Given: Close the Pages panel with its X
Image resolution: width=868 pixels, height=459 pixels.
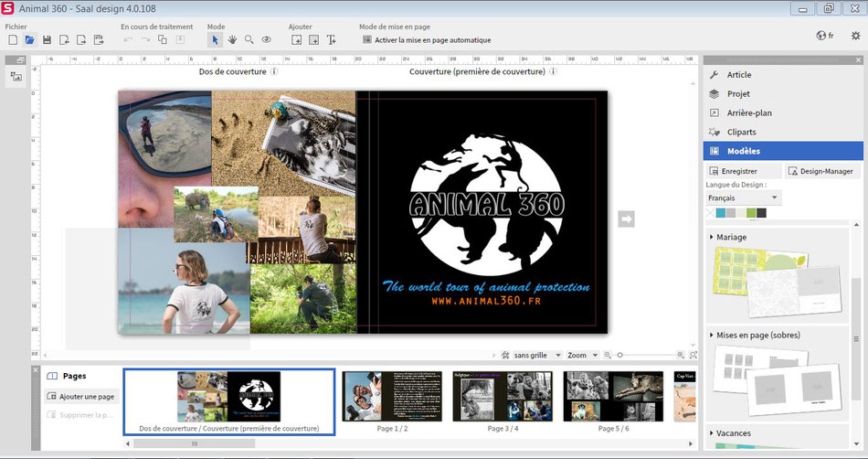Looking at the screenshot, I should (x=36, y=370).
